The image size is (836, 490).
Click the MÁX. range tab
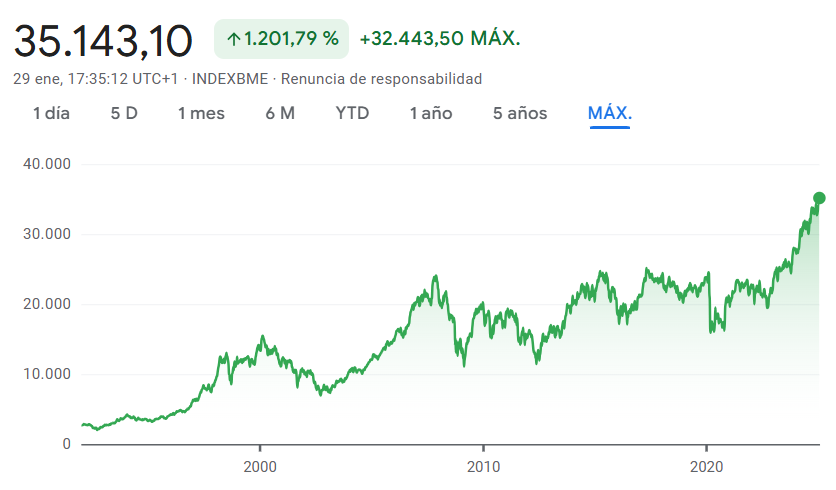(x=610, y=113)
